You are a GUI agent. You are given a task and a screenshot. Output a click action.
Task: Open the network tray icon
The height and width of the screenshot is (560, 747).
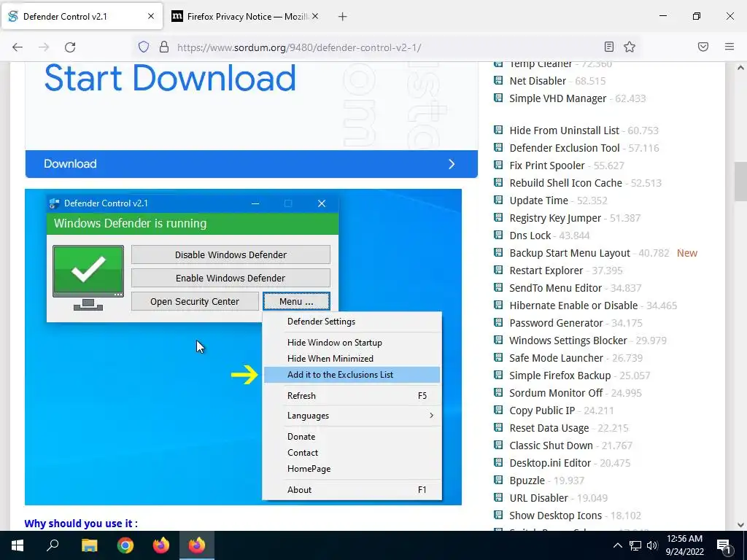coord(635,545)
